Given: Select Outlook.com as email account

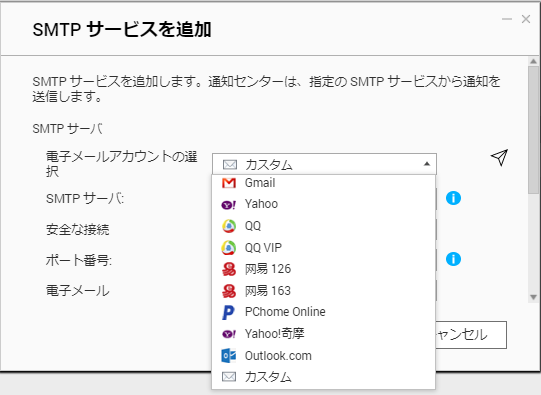Looking at the screenshot, I should (323, 356).
